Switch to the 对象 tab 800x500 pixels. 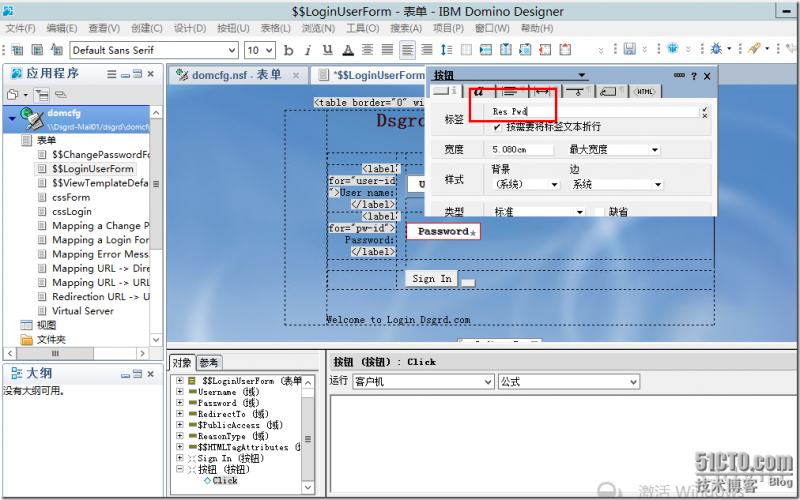[182, 363]
